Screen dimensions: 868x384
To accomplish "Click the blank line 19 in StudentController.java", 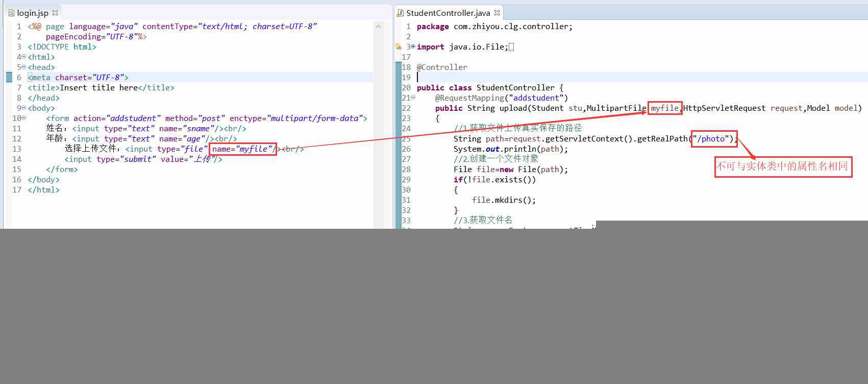I will 642,78.
